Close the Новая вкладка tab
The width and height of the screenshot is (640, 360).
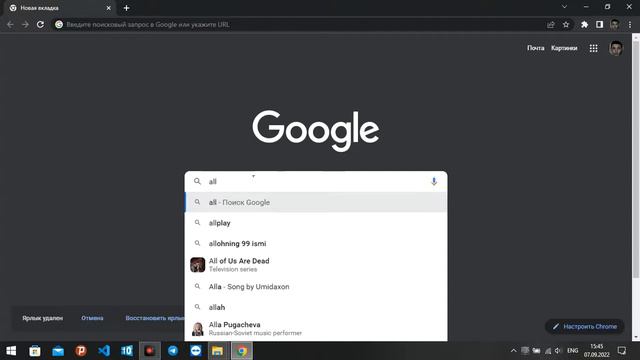(109, 8)
